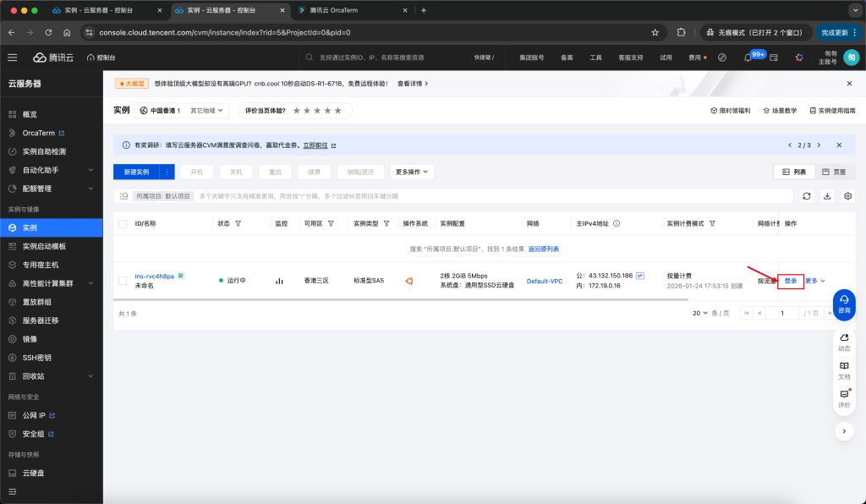This screenshot has height=504, width=866.
Task: Open the download/export icon on the instance toolbar
Action: coord(827,196)
